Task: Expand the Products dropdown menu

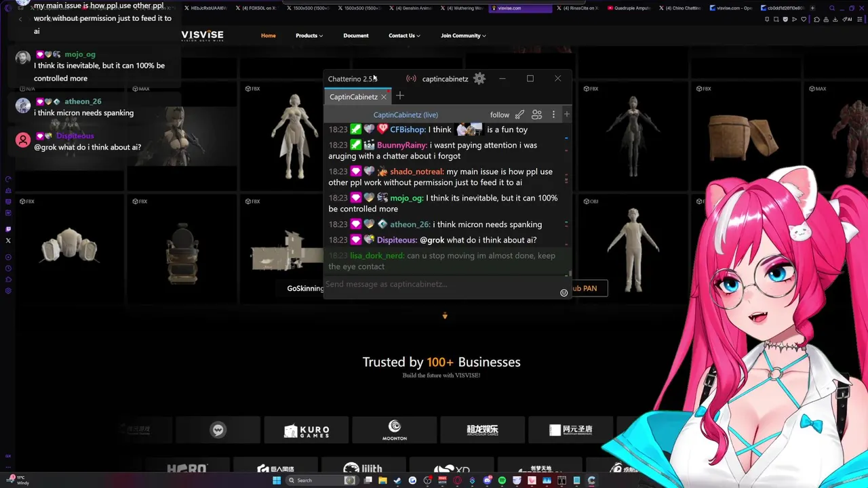Action: (309, 35)
